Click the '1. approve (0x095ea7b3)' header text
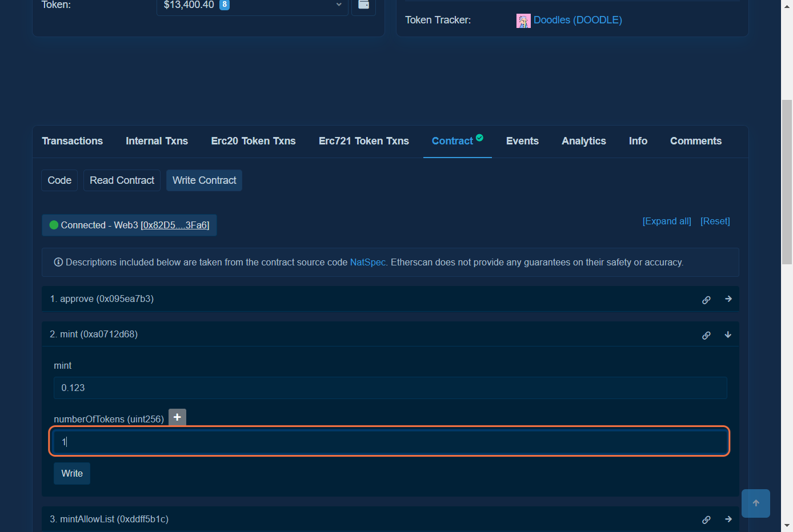This screenshot has height=532, width=793. pyautogui.click(x=102, y=299)
